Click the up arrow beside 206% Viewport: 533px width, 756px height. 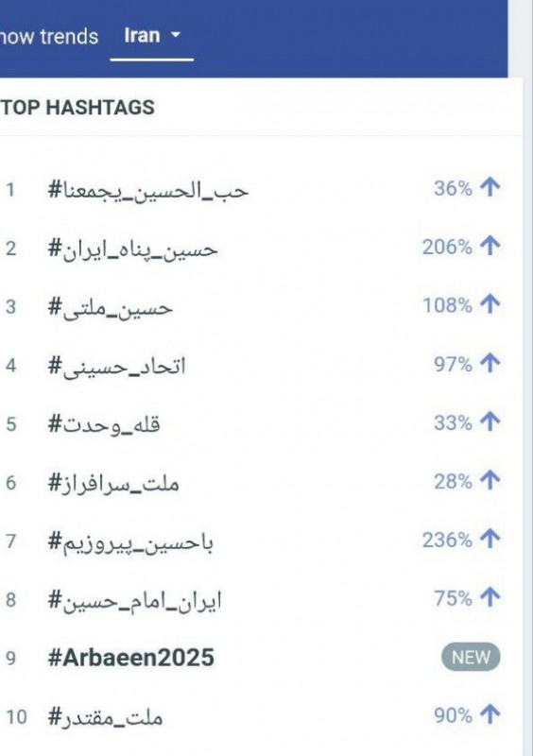tap(490, 247)
